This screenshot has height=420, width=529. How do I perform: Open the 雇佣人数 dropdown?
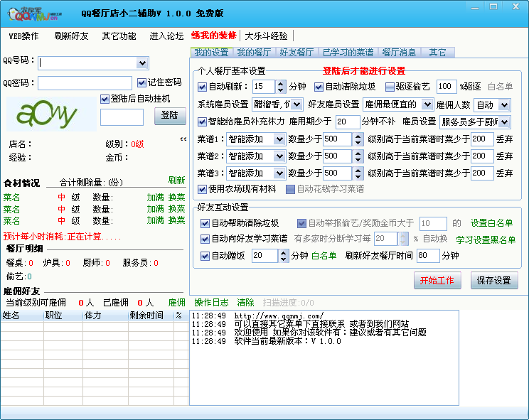coord(504,104)
